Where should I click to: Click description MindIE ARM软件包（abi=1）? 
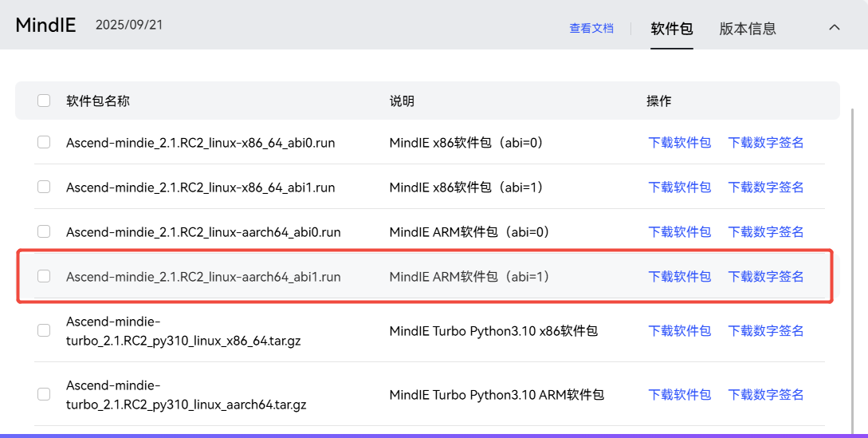click(x=470, y=276)
